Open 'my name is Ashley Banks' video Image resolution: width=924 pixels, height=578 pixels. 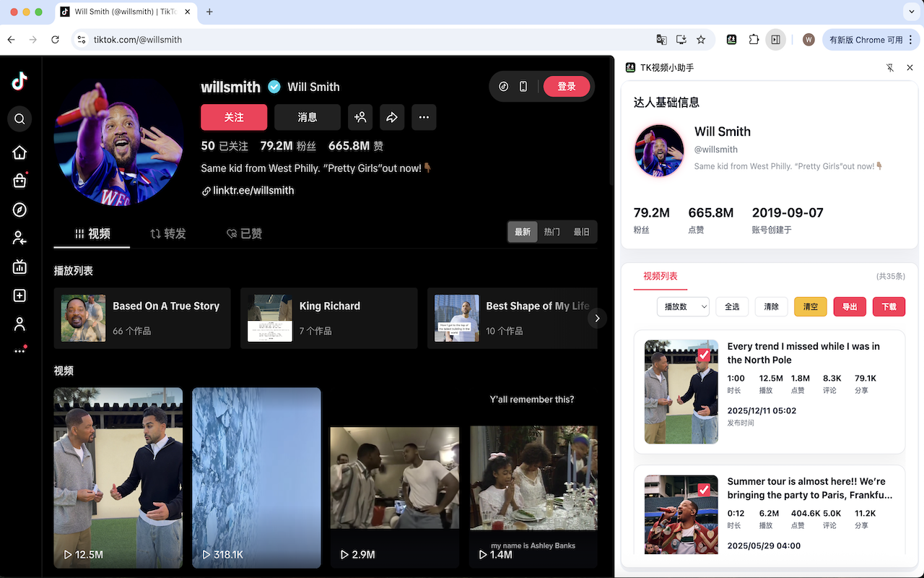pyautogui.click(x=533, y=478)
